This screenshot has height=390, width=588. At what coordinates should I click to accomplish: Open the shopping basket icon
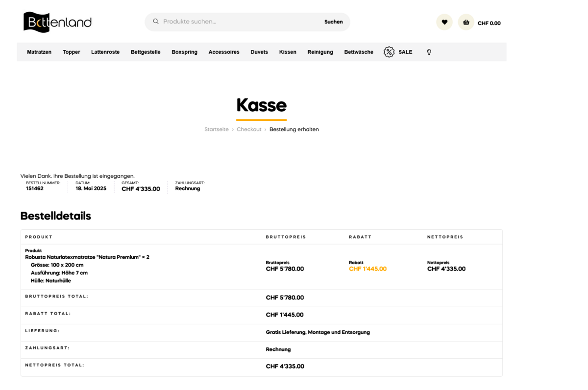click(x=466, y=22)
